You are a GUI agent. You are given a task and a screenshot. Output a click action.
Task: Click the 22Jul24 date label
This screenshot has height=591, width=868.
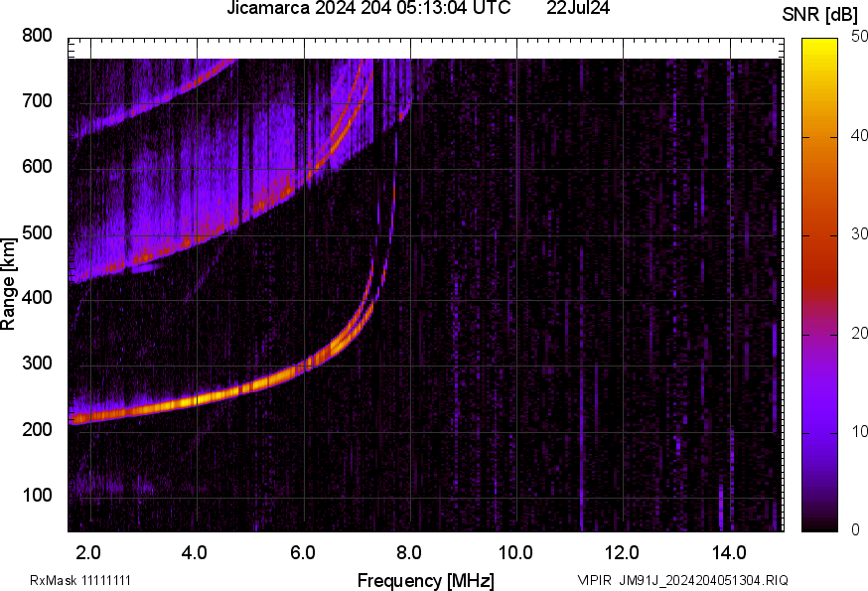[x=578, y=9]
